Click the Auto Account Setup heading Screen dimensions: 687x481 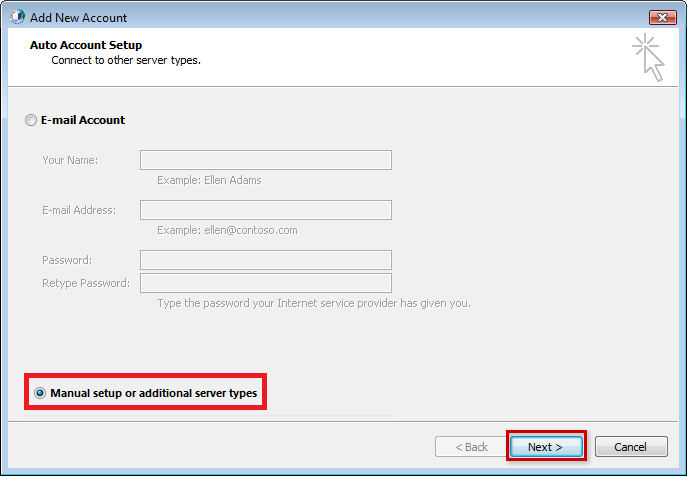tap(86, 45)
